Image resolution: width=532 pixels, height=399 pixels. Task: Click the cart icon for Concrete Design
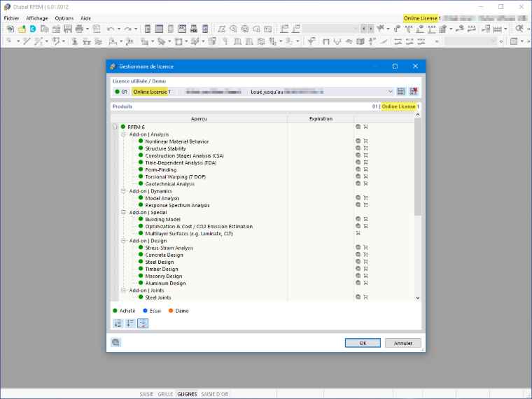tap(365, 255)
